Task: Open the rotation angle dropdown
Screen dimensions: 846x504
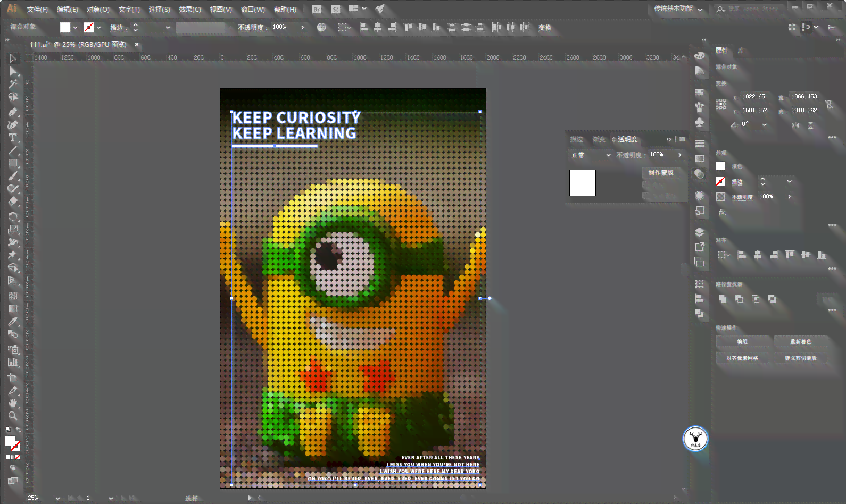Action: (x=765, y=124)
